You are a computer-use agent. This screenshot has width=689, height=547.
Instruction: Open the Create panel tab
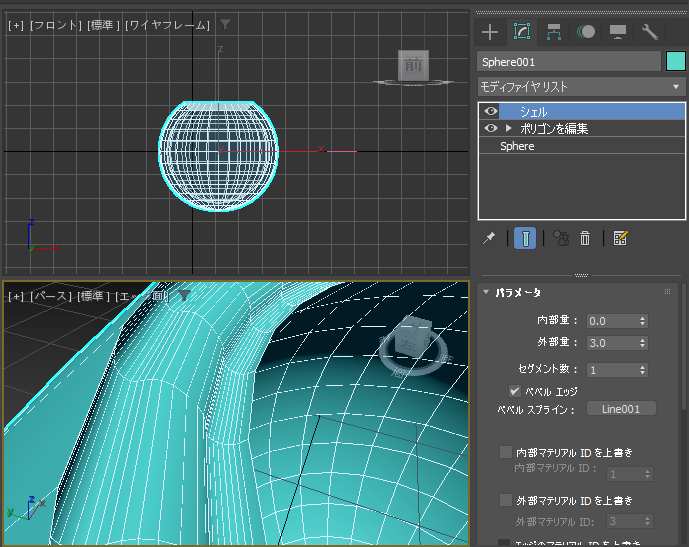[x=490, y=32]
